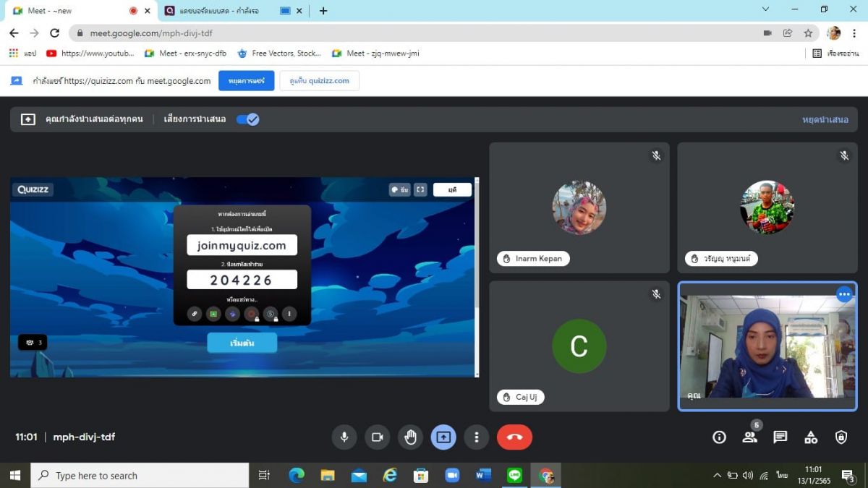Raise hand using the hand icon
868x488 pixels.
click(x=410, y=437)
